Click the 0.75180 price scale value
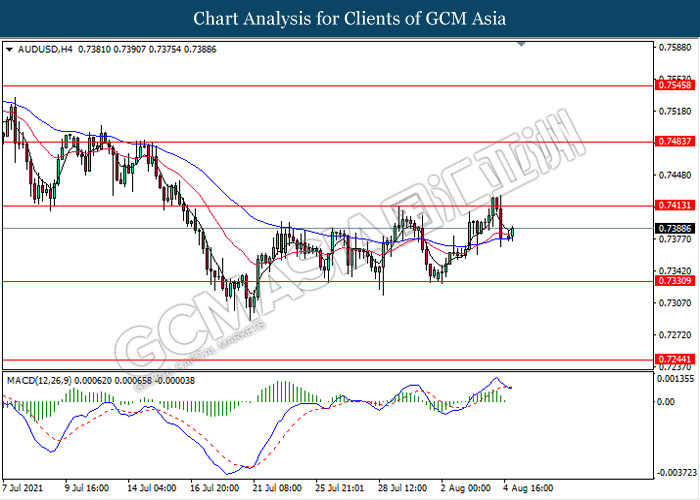This screenshot has width=700, height=500. (x=675, y=111)
